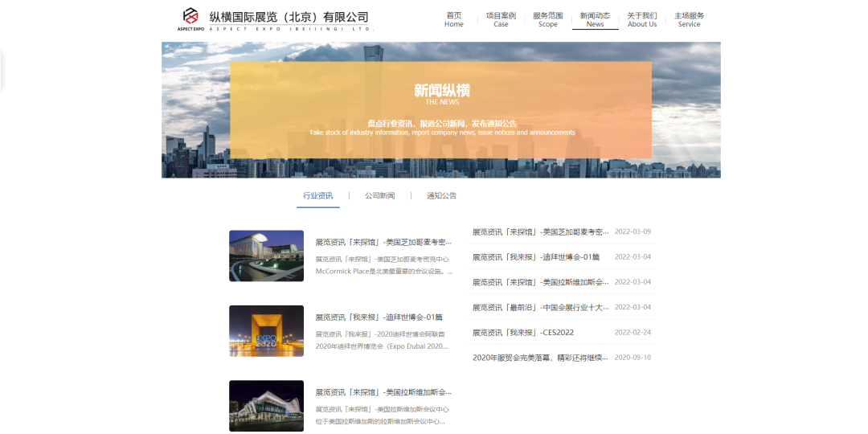The height and width of the screenshot is (434, 868).
Task: Open left article title 迪拜世博会-01篇
Action: (x=379, y=317)
